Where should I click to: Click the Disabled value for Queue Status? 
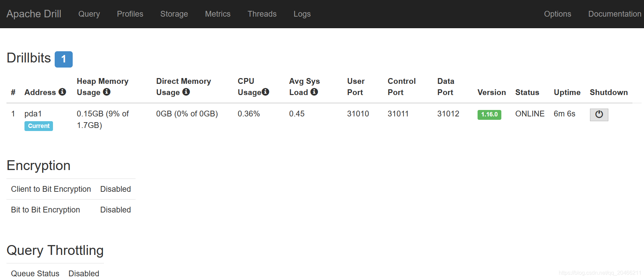[84, 274]
